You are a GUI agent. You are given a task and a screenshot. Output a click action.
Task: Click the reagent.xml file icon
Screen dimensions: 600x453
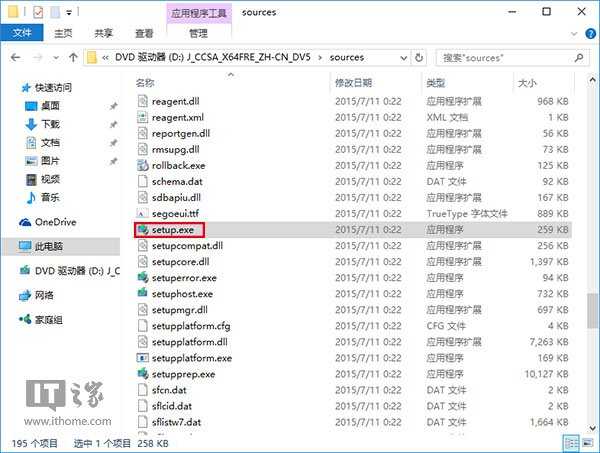click(x=143, y=117)
